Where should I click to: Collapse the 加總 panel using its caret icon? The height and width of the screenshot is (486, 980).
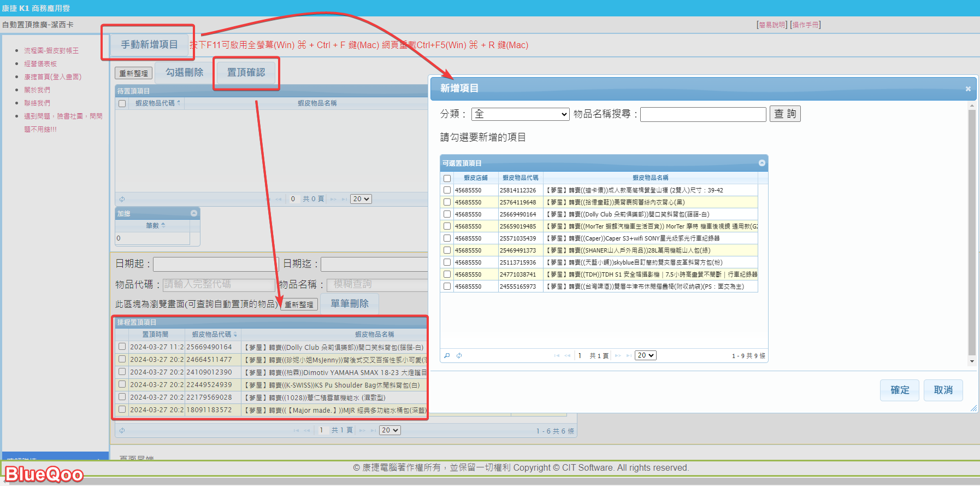point(194,213)
